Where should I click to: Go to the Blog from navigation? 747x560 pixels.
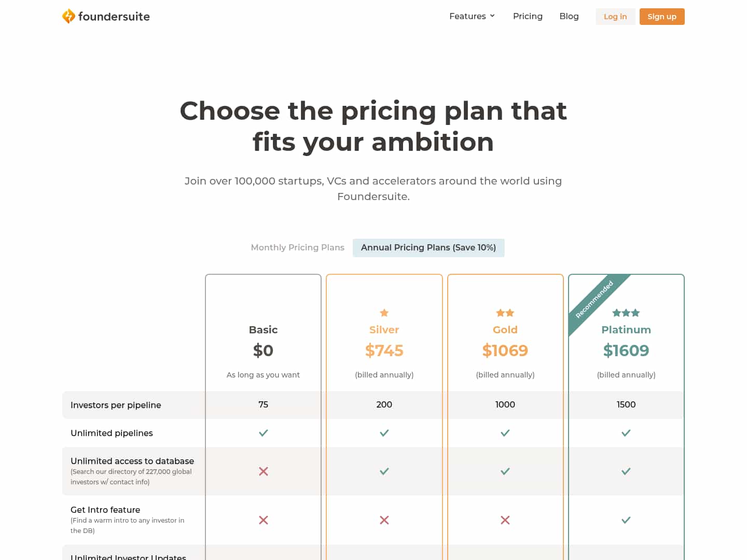point(569,17)
